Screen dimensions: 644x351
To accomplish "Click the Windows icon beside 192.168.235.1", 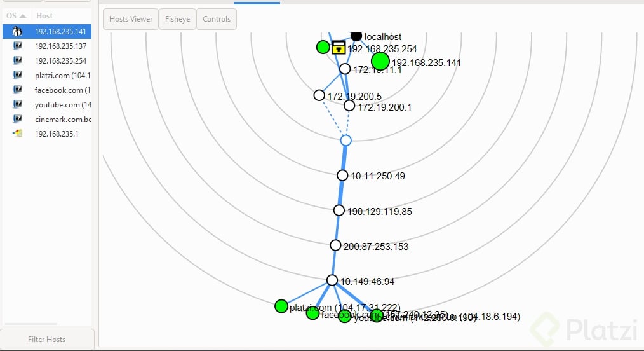I will click(x=17, y=133).
